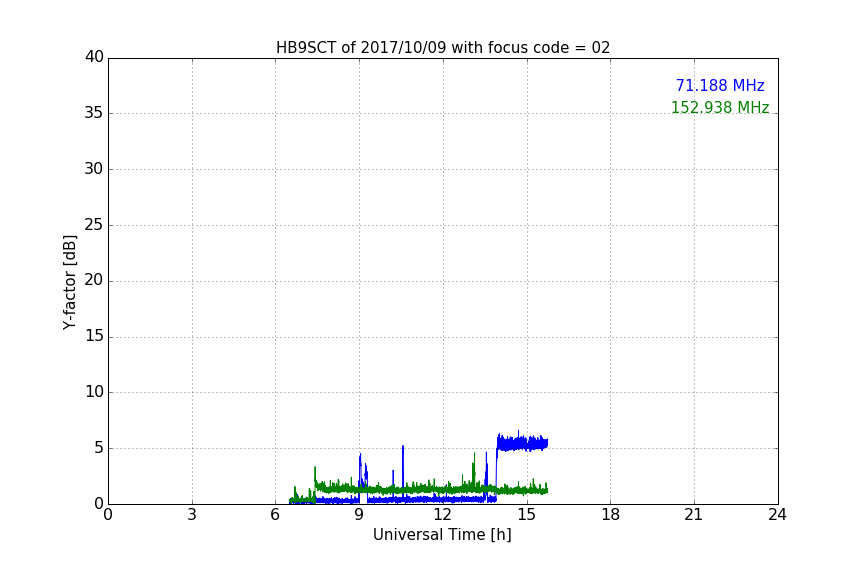This screenshot has height=576, width=864.
Task: Click the Y-factor [dB] axis label
Action: 69,282
